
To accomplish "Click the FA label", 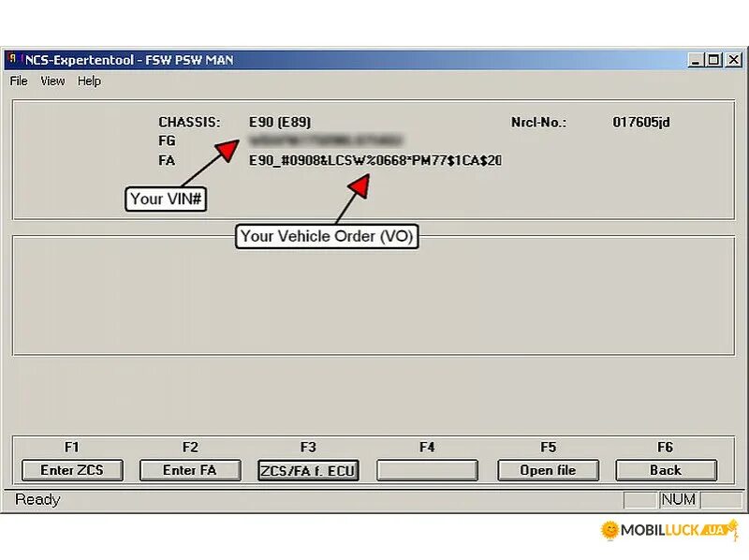I will click(167, 160).
